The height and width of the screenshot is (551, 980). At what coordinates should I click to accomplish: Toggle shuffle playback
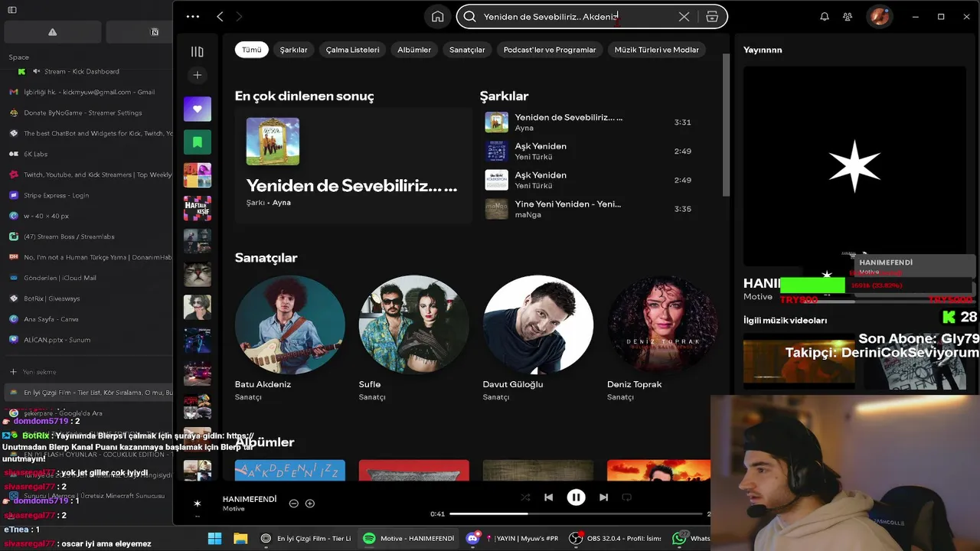(525, 497)
